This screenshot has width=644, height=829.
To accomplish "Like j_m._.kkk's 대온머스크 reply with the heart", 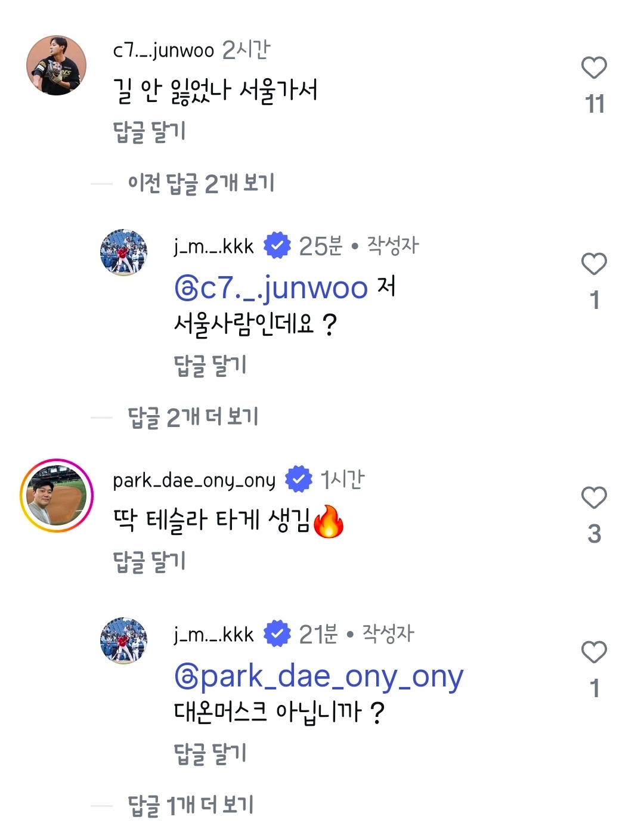I will tap(594, 652).
